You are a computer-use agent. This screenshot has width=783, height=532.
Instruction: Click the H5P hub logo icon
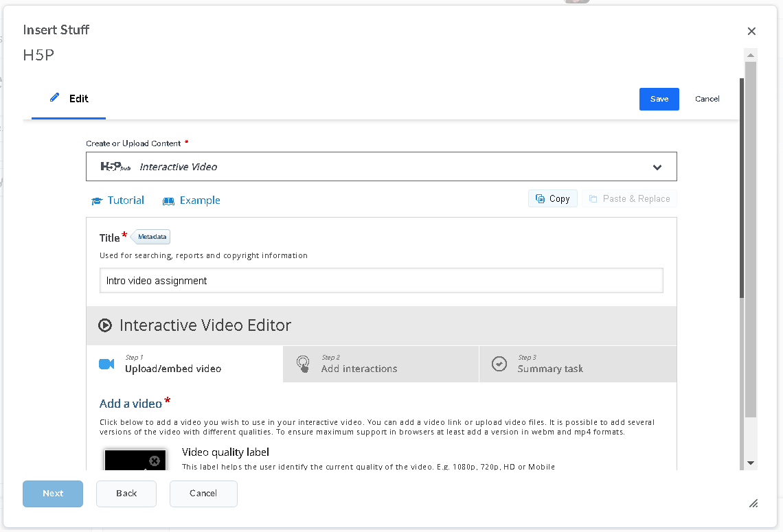(115, 166)
